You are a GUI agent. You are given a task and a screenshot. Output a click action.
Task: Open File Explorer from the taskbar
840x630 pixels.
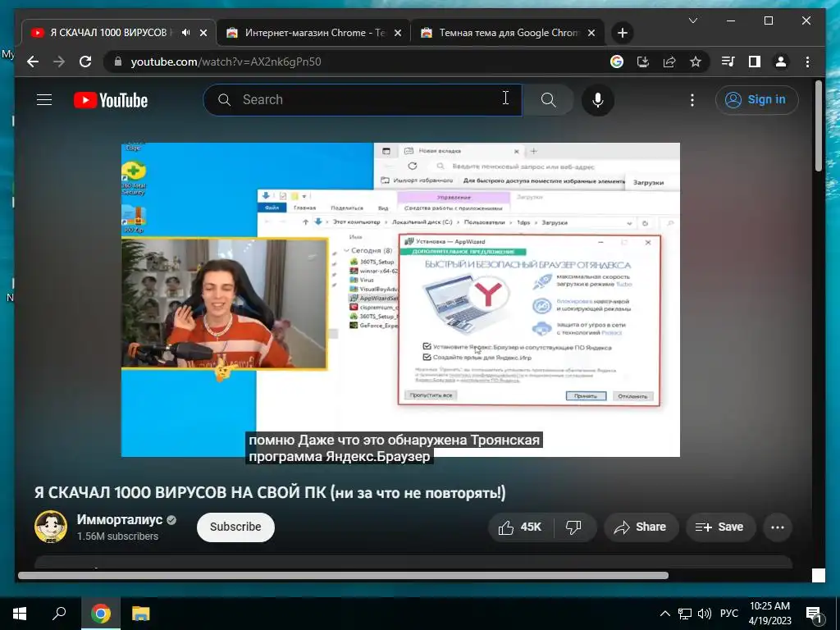coord(141,614)
